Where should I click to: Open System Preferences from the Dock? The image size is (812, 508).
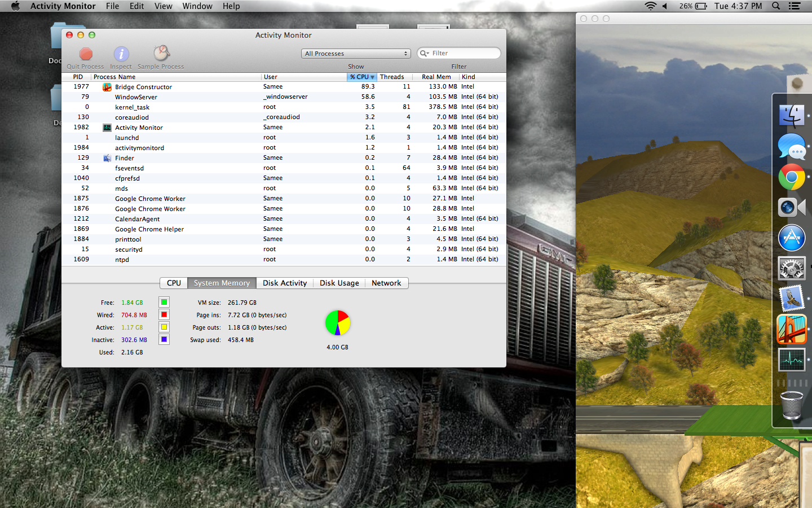coord(792,268)
